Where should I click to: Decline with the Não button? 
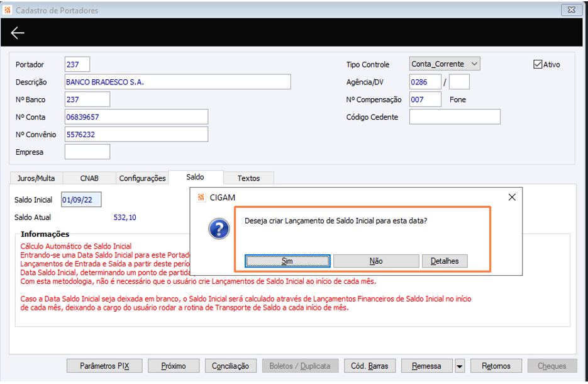[376, 261]
